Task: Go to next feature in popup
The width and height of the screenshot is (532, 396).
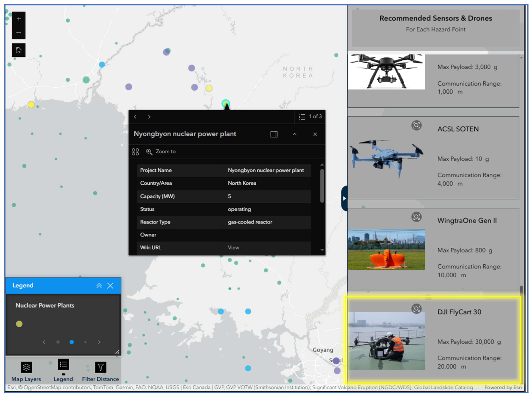Action: click(149, 117)
